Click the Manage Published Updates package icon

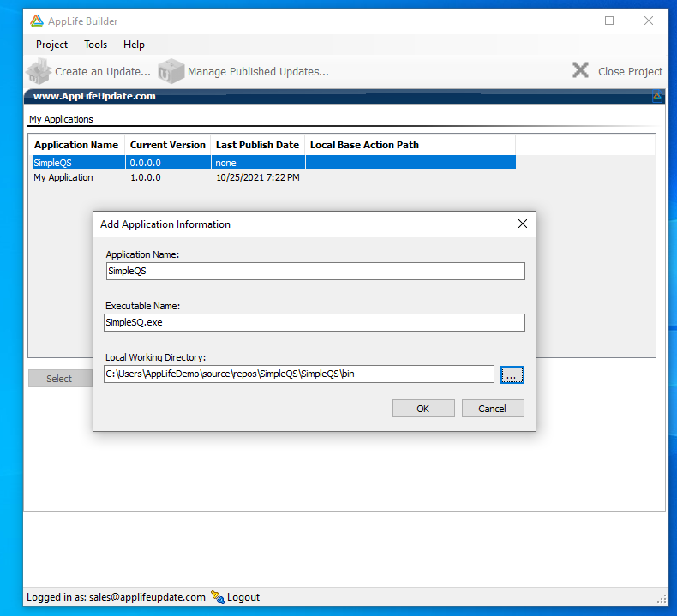click(x=171, y=71)
